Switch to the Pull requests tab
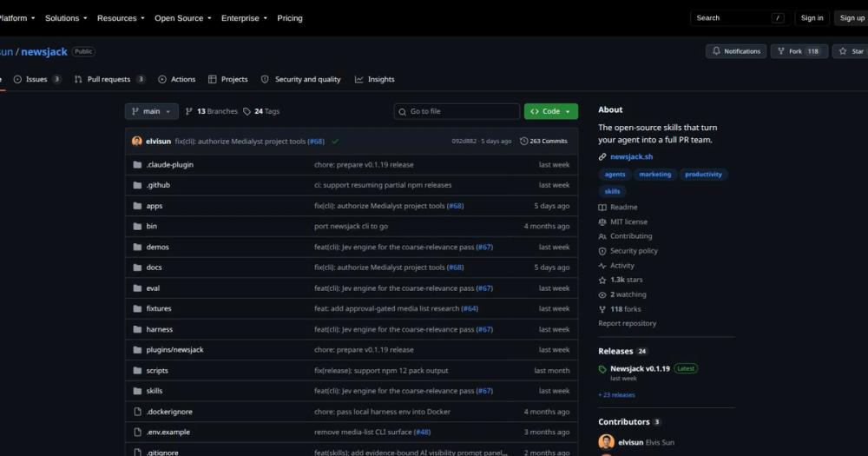 click(109, 79)
